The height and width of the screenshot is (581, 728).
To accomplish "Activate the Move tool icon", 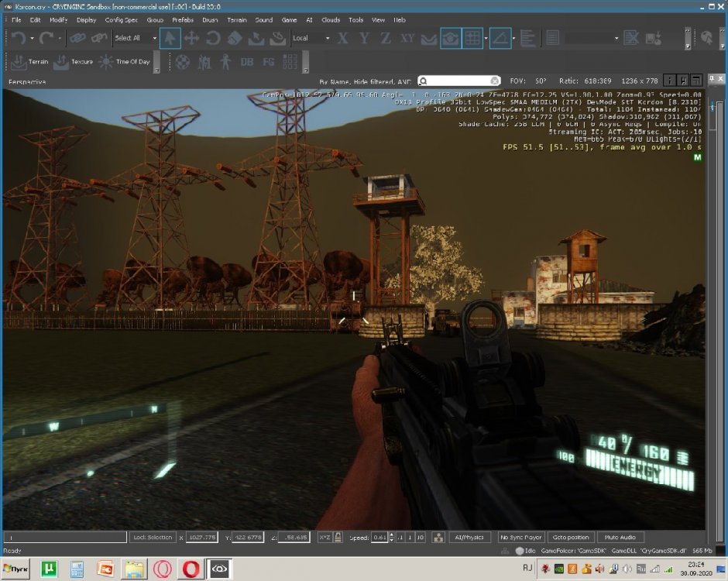I will tap(191, 38).
